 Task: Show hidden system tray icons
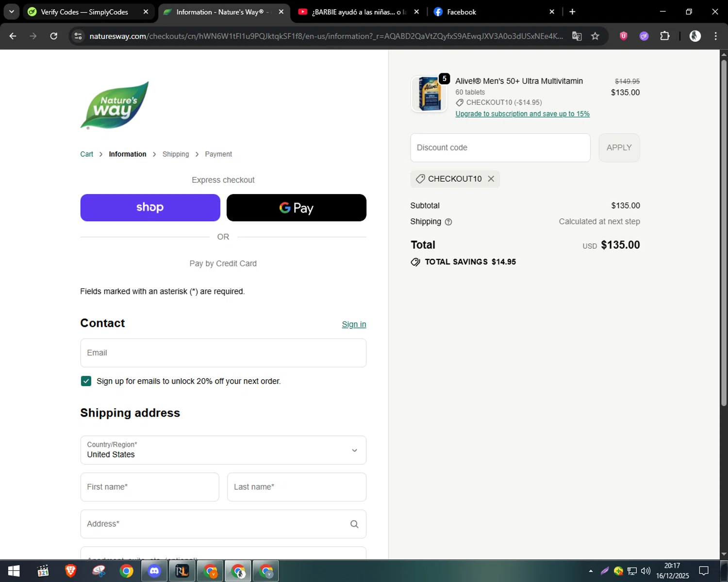click(591, 571)
